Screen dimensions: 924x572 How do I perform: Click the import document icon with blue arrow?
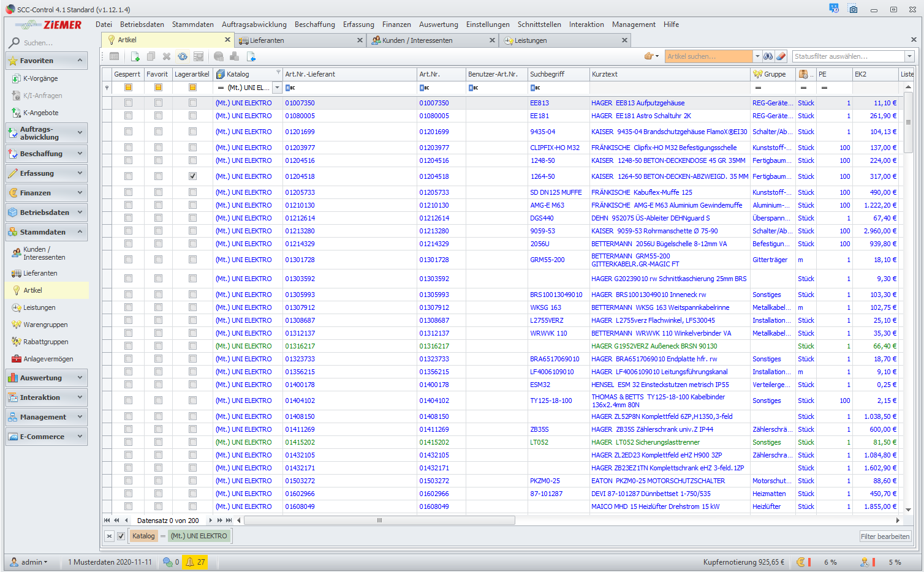click(251, 56)
